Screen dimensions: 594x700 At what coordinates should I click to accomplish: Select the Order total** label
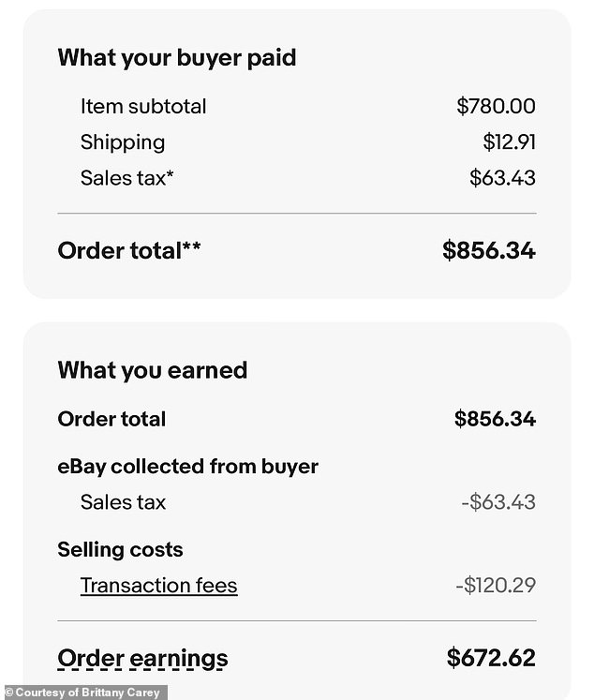pyautogui.click(x=129, y=250)
